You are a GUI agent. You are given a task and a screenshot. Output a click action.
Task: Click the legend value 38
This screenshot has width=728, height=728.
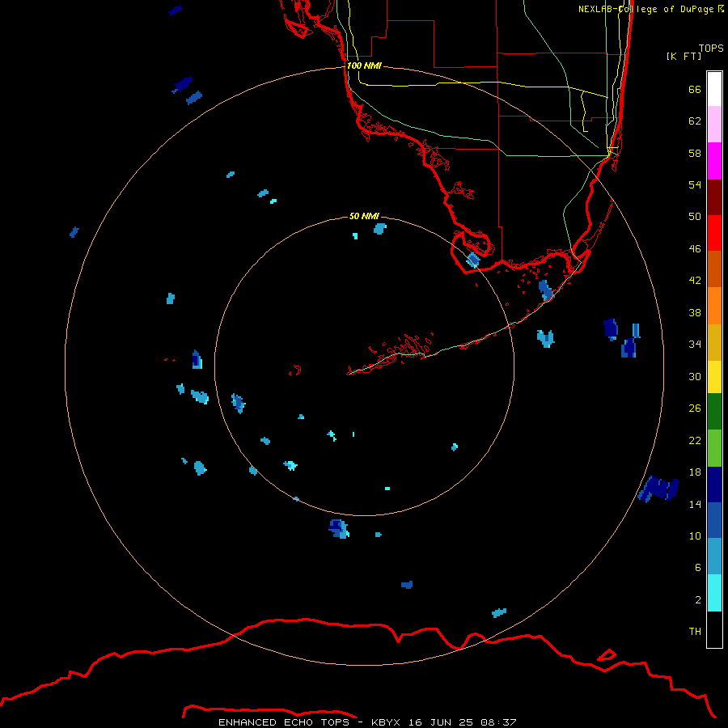(x=695, y=313)
